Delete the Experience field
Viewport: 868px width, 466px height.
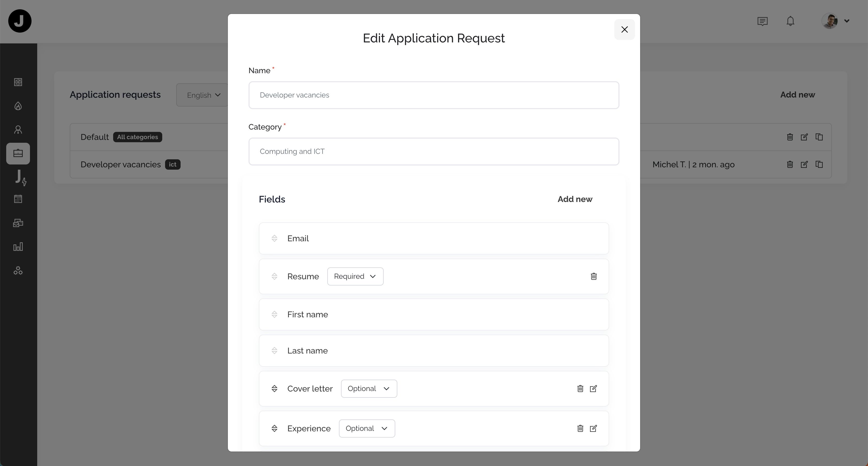580,429
